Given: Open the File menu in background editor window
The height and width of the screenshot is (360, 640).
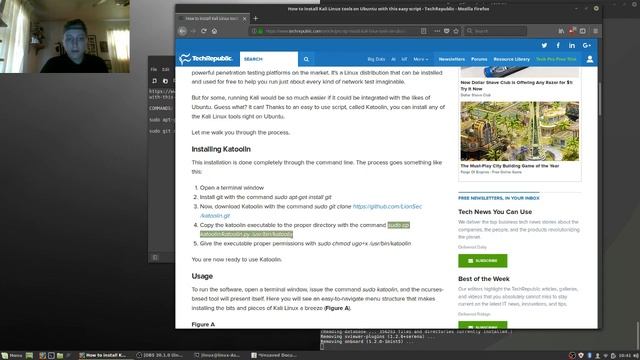Looking at the screenshot, I should pos(153,69).
